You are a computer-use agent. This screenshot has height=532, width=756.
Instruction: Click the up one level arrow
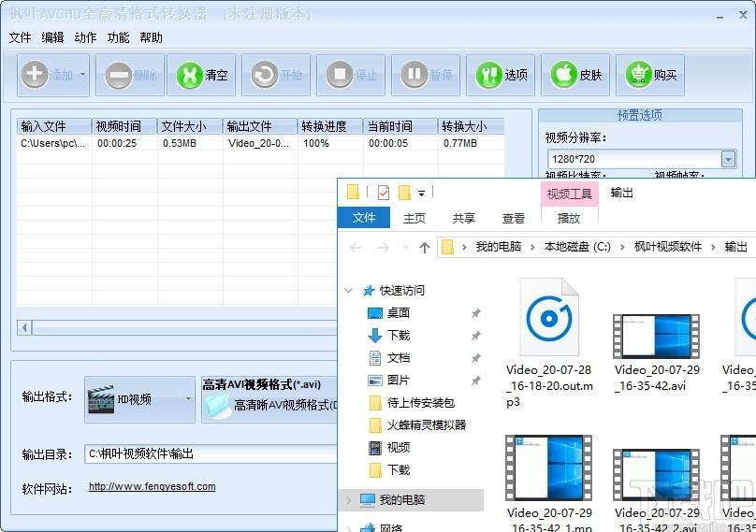point(424,248)
